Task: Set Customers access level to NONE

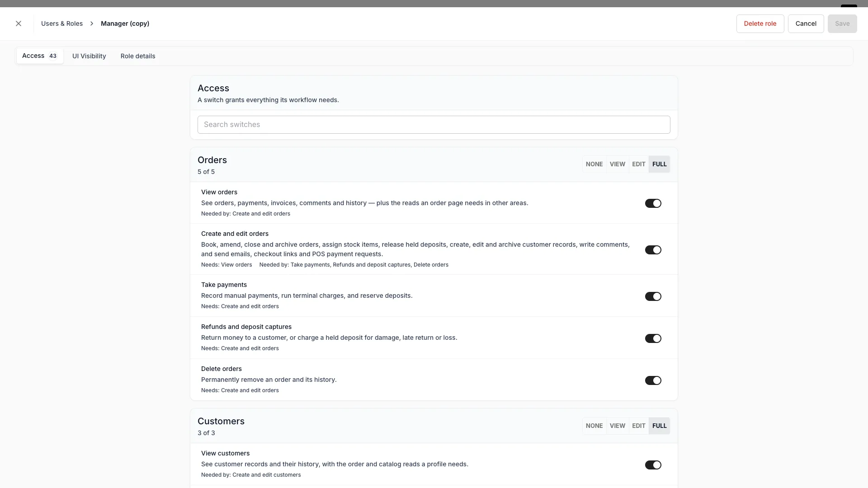Action: click(594, 426)
